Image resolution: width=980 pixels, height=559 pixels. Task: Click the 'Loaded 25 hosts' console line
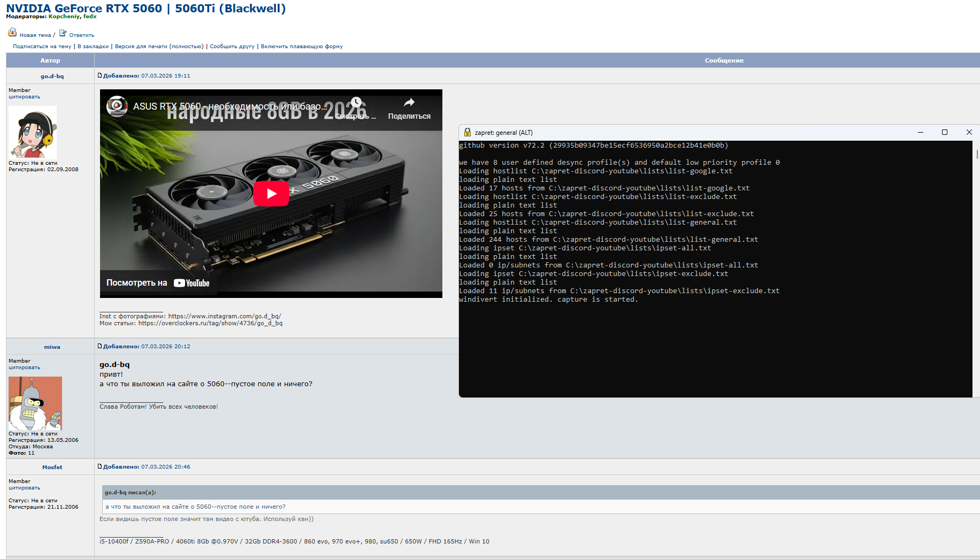[x=607, y=214]
